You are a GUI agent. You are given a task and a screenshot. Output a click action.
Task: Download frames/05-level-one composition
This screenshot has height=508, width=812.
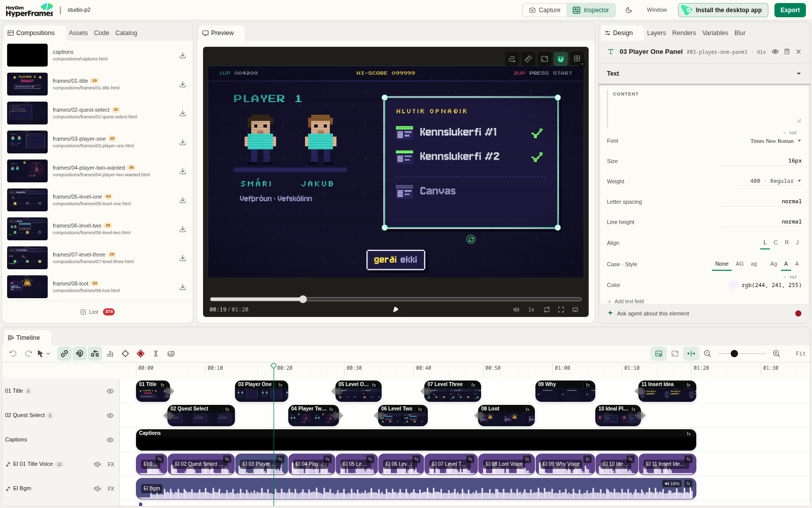point(183,200)
